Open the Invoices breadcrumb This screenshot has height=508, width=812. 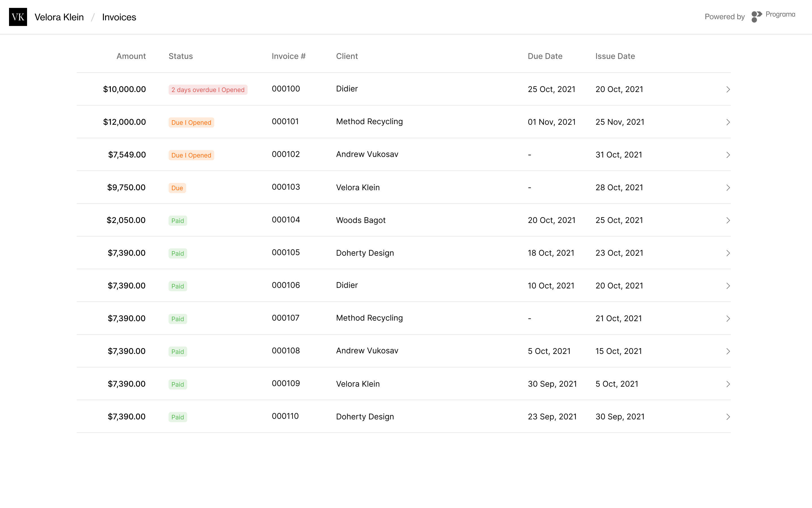coord(119,17)
